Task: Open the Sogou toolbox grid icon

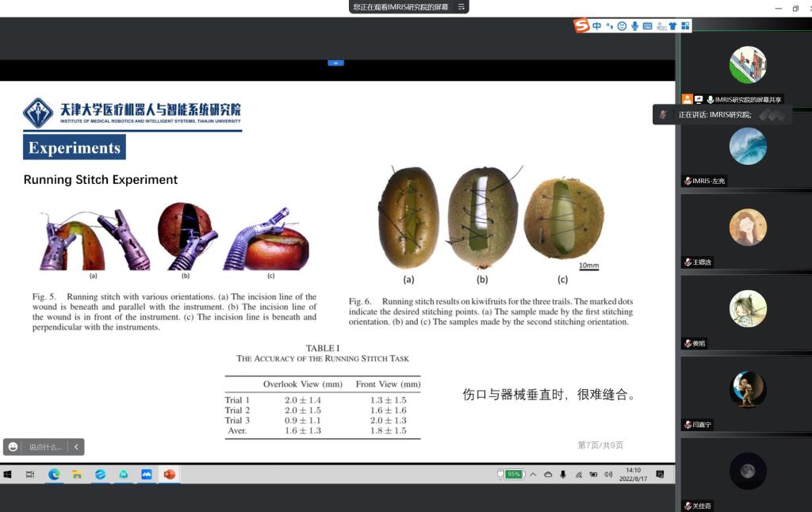Action: pyautogui.click(x=685, y=26)
